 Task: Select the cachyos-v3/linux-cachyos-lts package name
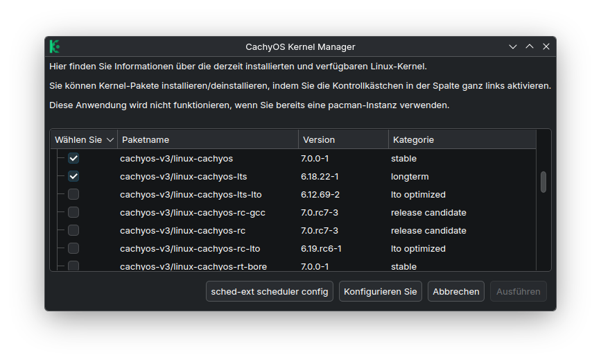(183, 176)
